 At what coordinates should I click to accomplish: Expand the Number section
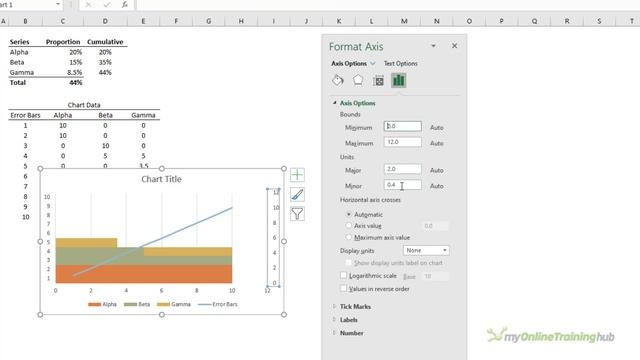334,333
